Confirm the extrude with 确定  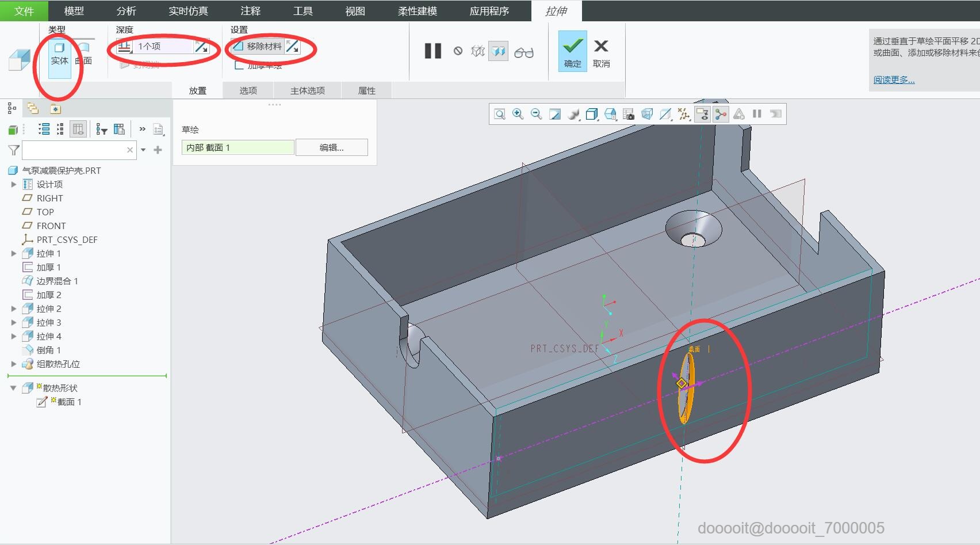pos(573,51)
